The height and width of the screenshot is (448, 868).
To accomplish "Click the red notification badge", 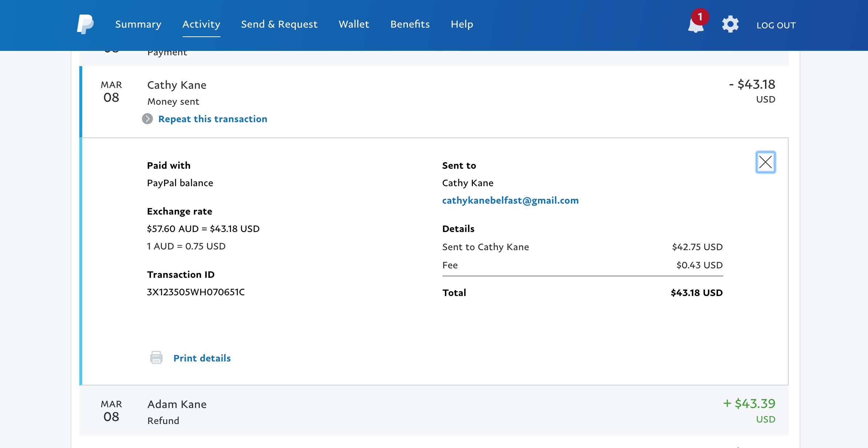I will [700, 17].
